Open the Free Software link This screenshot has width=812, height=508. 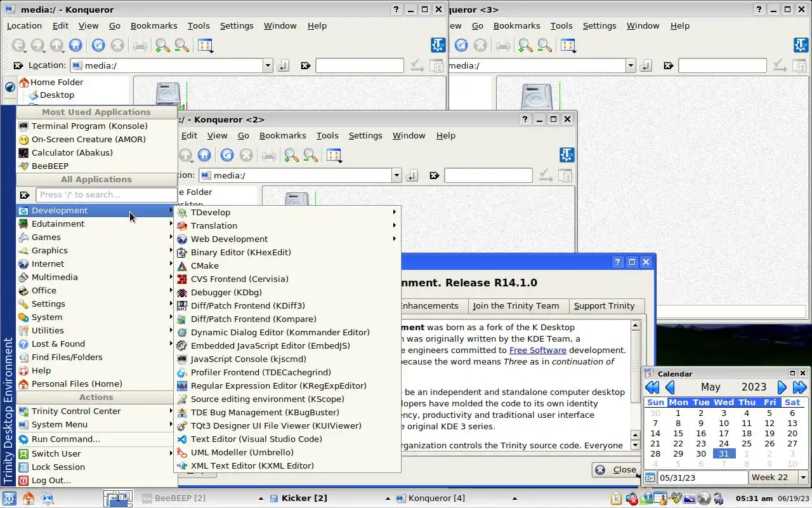pos(537,350)
